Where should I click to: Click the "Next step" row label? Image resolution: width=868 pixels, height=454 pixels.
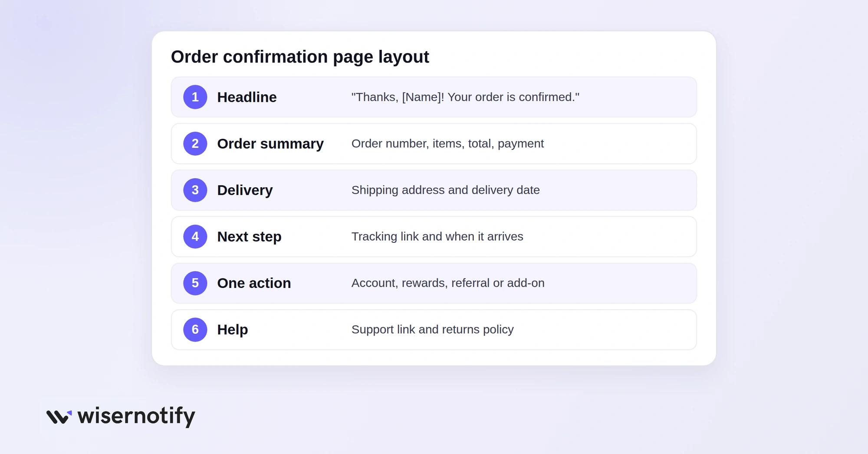click(x=249, y=237)
